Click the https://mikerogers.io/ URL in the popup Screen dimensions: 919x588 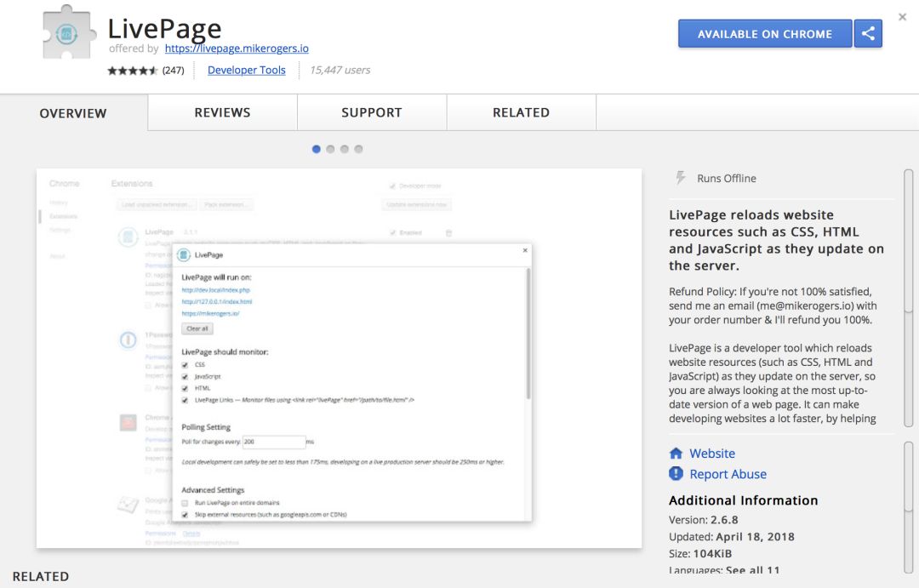(x=210, y=314)
